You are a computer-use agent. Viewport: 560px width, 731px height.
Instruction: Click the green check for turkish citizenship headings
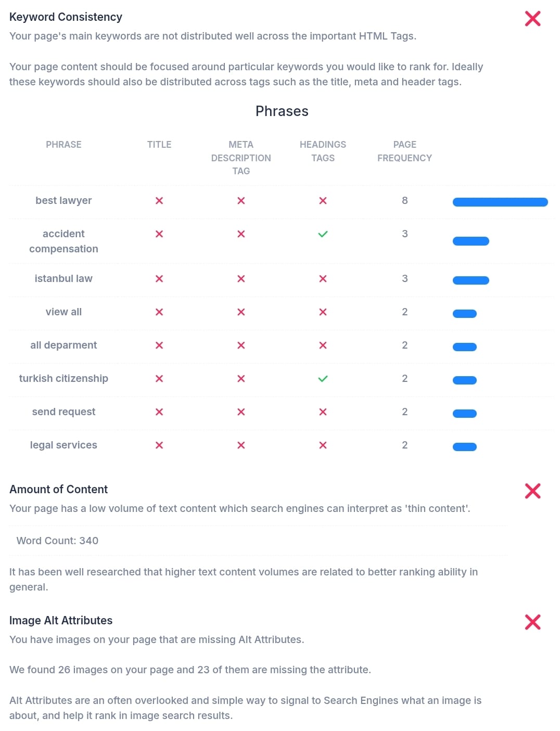pyautogui.click(x=323, y=379)
